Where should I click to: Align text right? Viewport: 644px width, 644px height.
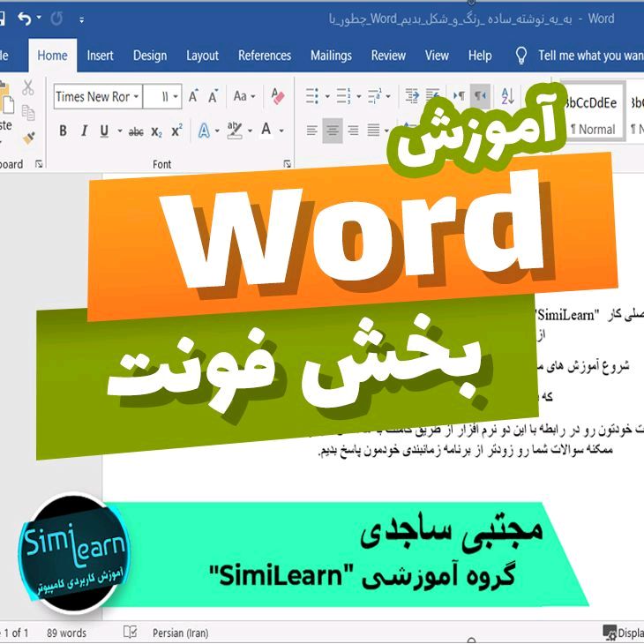353,131
